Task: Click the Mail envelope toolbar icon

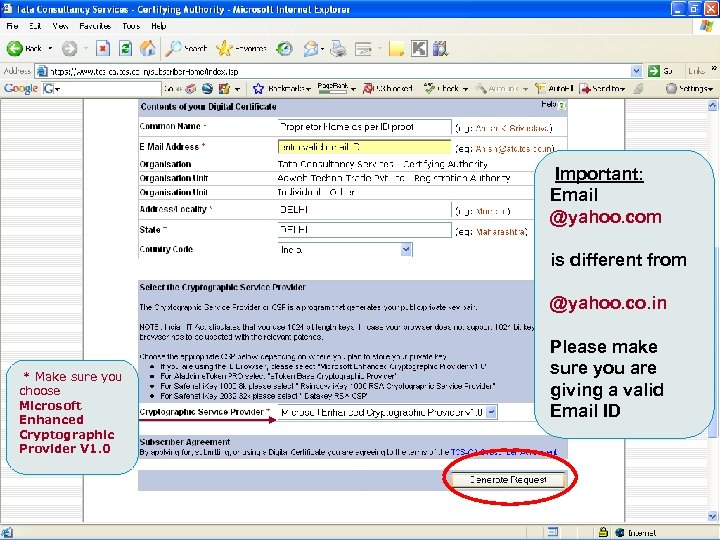Action: pos(311,48)
